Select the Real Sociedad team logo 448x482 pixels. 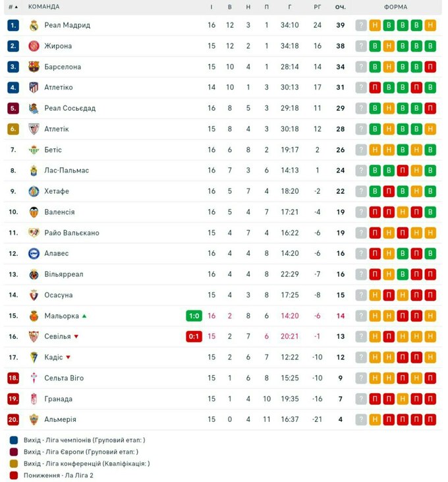click(34, 108)
